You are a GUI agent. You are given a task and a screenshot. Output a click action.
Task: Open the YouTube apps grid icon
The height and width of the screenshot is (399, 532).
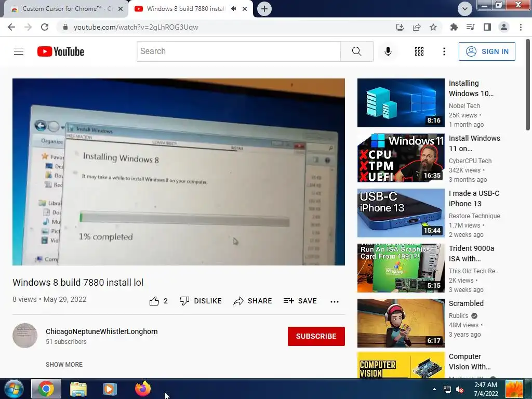click(x=419, y=51)
